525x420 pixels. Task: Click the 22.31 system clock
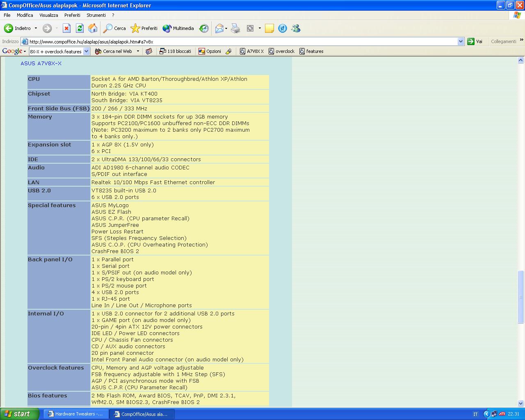(514, 414)
